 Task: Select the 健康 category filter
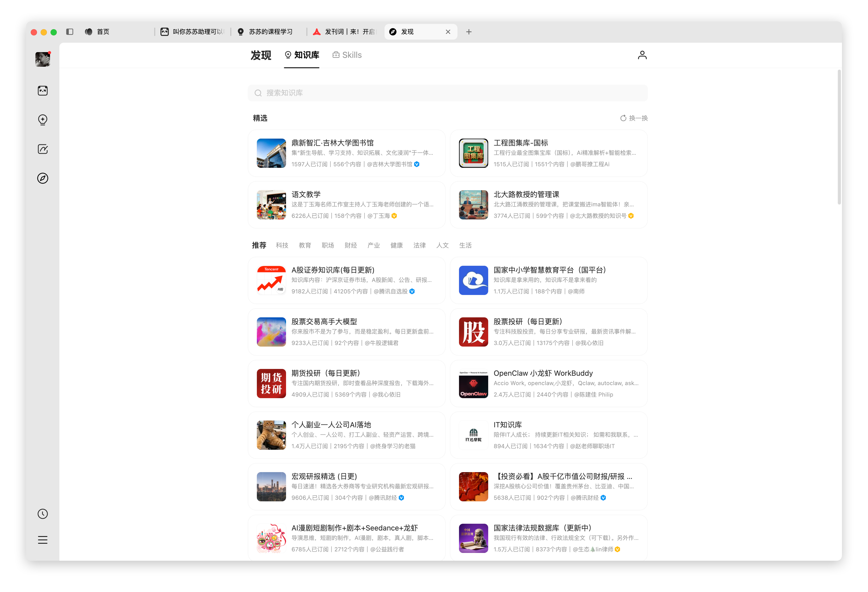396,245
